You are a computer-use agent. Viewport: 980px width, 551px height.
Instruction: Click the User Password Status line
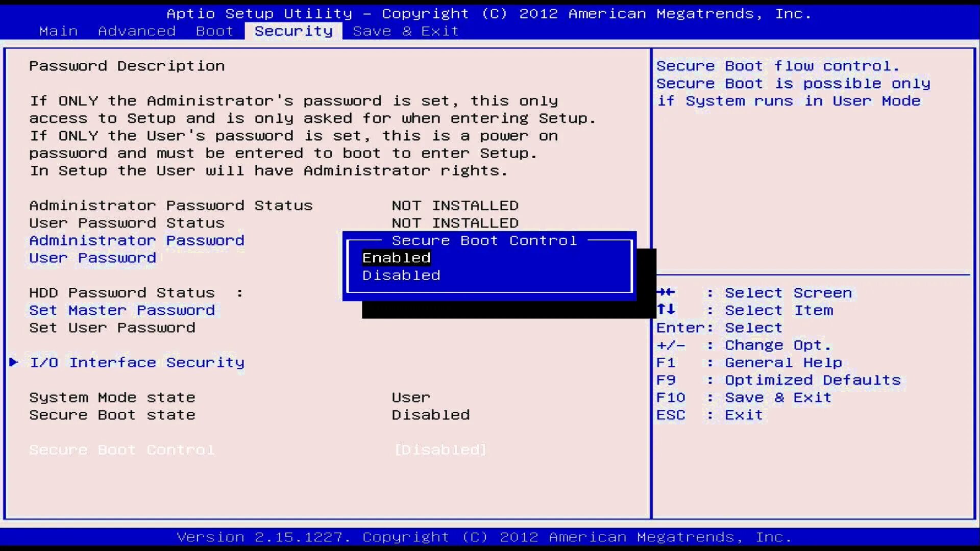coord(126,223)
